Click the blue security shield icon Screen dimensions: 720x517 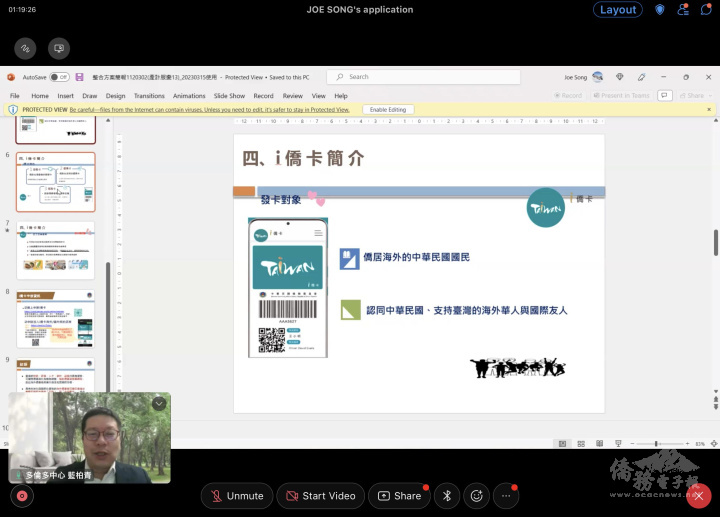pos(660,10)
